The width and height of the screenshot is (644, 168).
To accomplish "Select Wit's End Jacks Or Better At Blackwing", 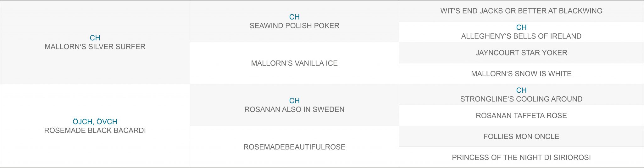I will [x=521, y=11].
